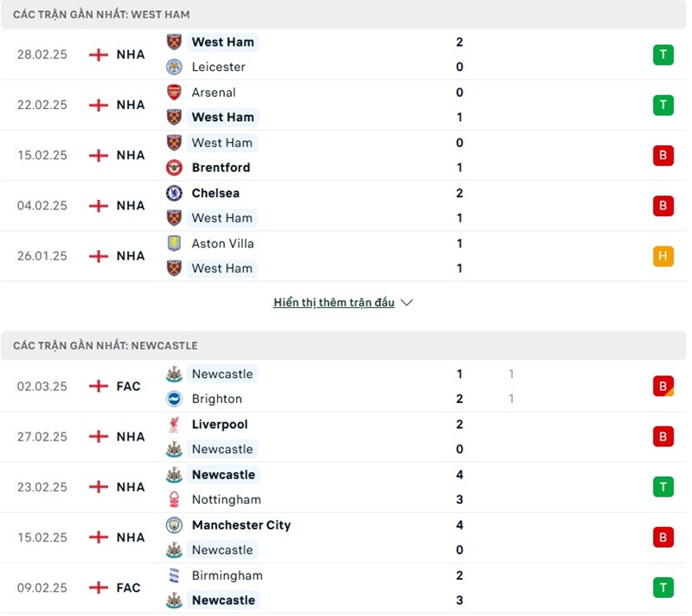692x616 pixels.
Task: Select the 'Các trận gần nhất: Newcastle' header
Action: tap(106, 345)
